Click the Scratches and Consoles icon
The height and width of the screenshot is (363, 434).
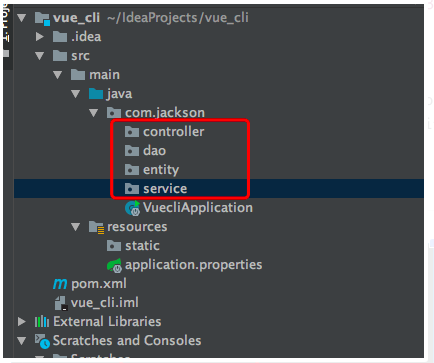click(x=42, y=341)
